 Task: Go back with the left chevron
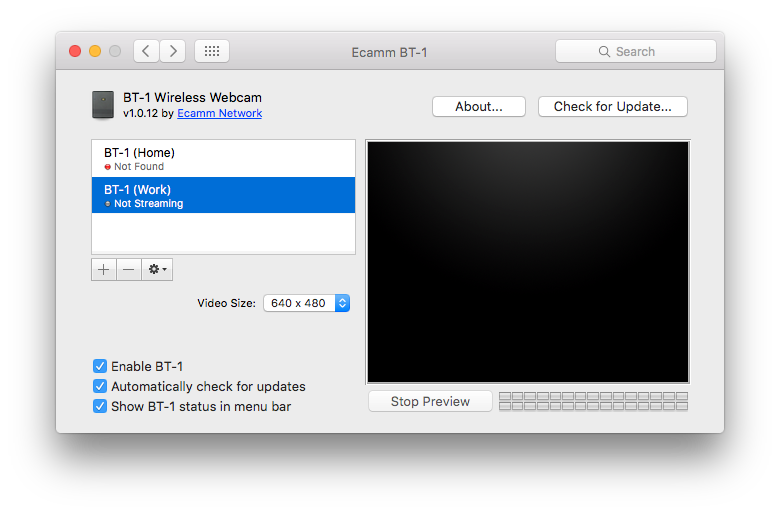146,51
